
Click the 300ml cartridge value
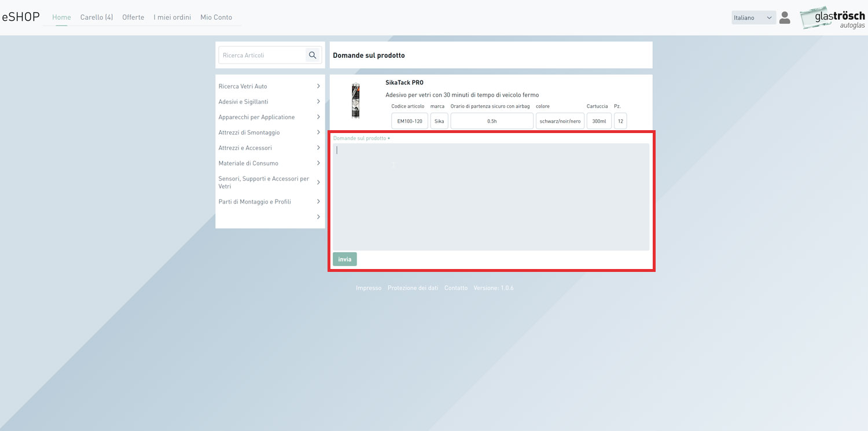(x=599, y=121)
